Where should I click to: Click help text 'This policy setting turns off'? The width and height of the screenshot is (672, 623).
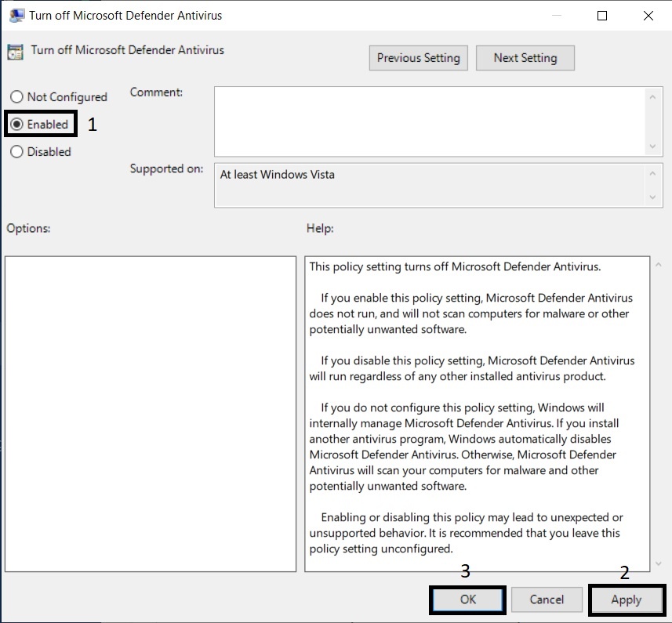(455, 266)
